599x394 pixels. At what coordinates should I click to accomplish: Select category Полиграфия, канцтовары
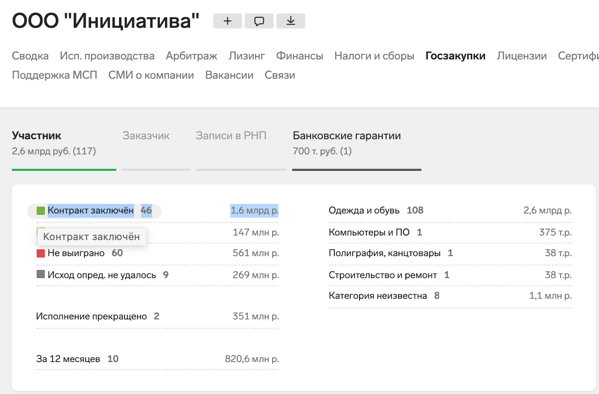pos(391,253)
